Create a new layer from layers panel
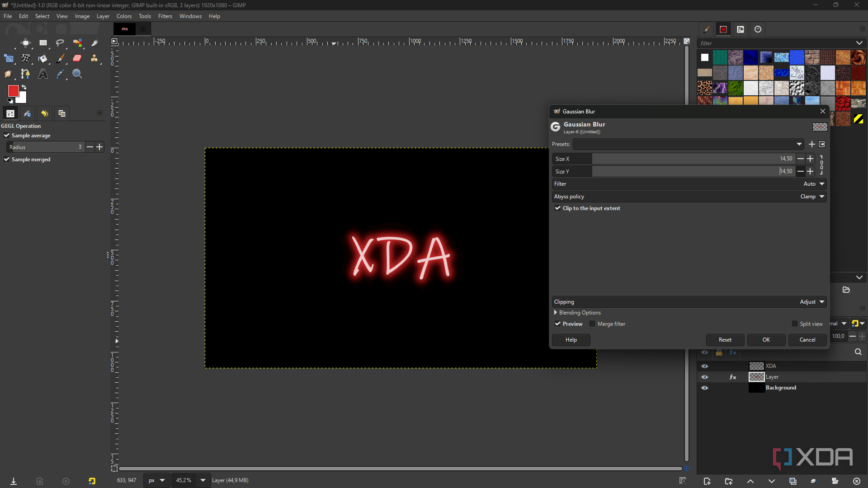 coord(707,481)
